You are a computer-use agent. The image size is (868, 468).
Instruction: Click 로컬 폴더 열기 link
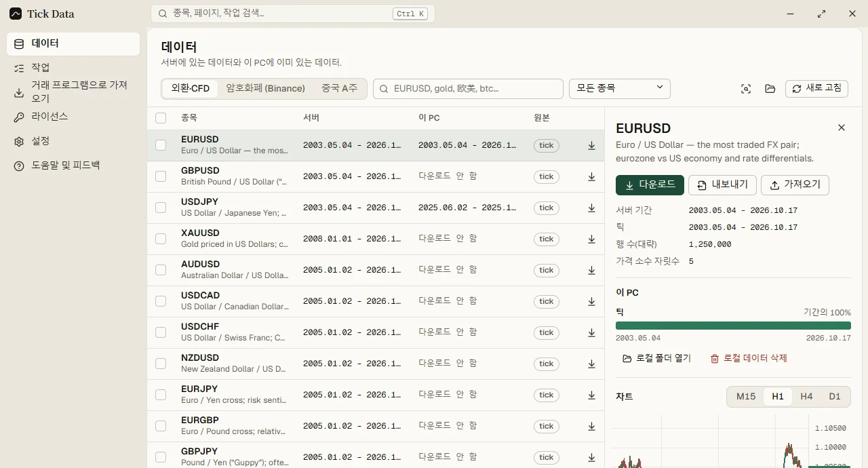coord(657,359)
